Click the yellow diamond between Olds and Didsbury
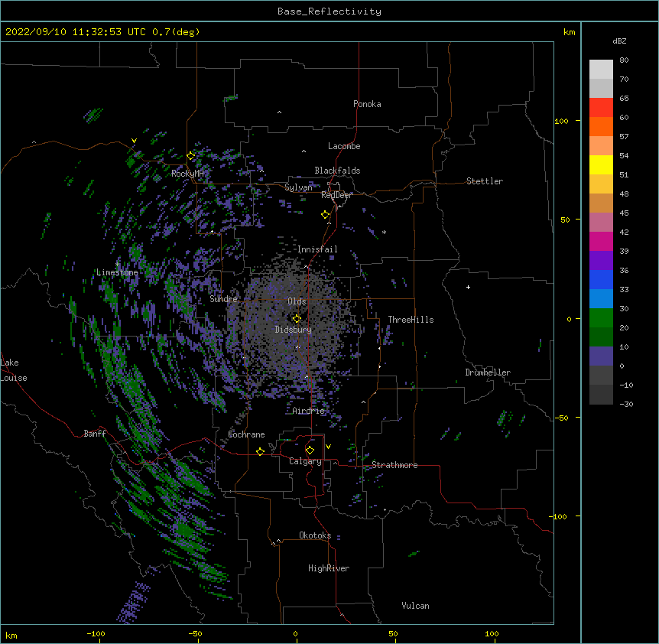The image size is (659, 644). point(297,319)
